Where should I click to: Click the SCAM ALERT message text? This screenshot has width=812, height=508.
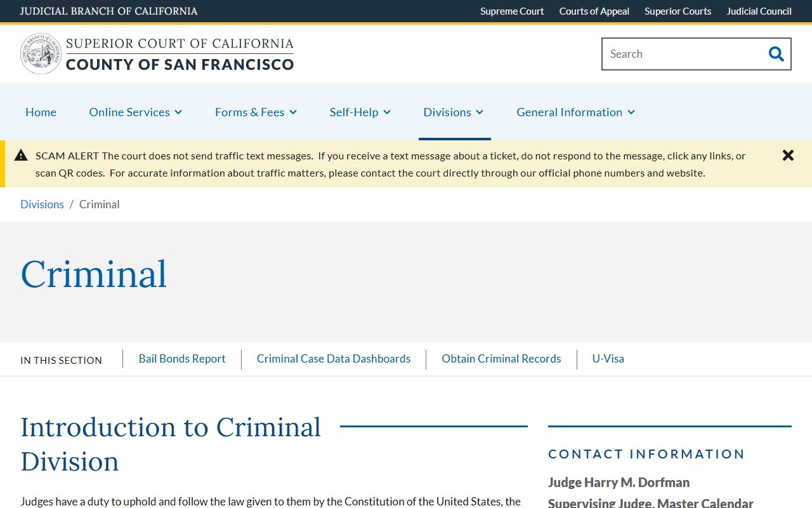click(x=390, y=164)
